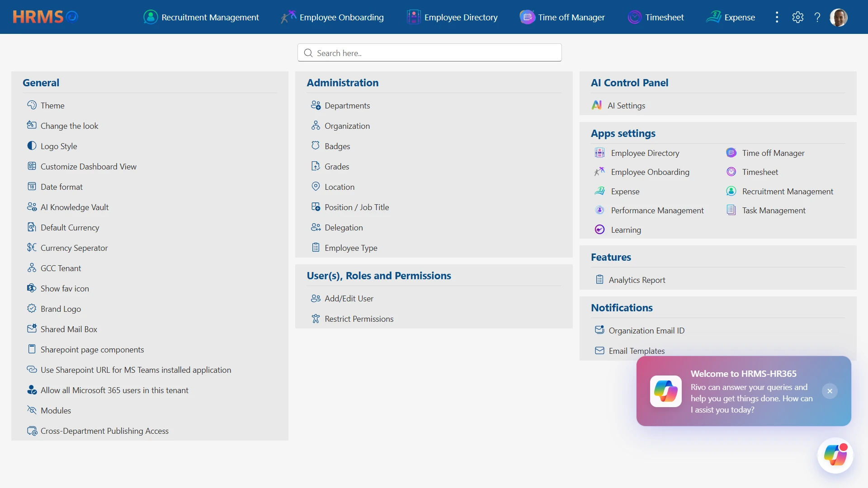
Task: Click the HRMS logo in header
Action: (45, 17)
